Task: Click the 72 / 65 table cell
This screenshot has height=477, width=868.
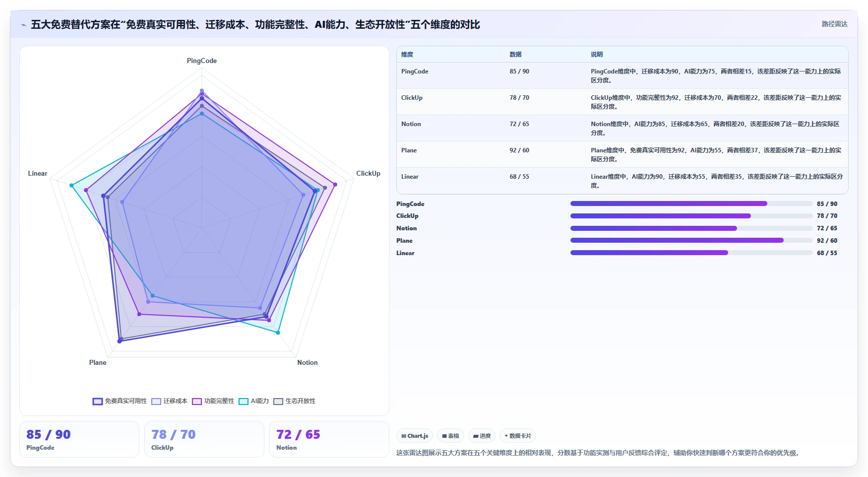Action: (x=519, y=124)
